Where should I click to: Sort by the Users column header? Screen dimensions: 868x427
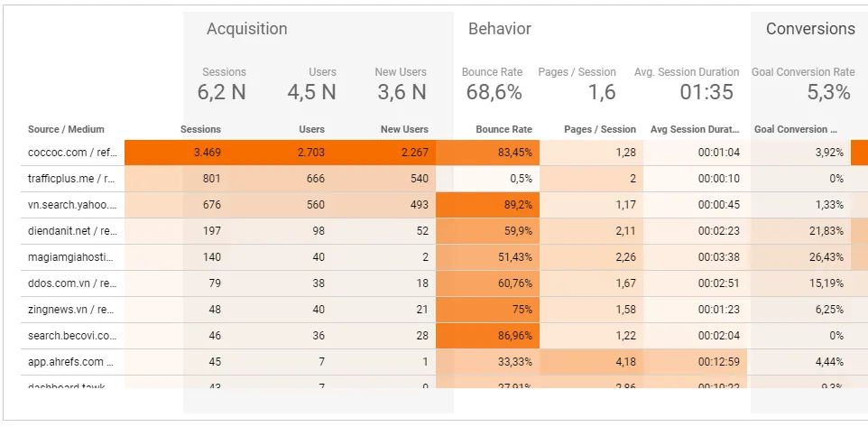coord(311,129)
